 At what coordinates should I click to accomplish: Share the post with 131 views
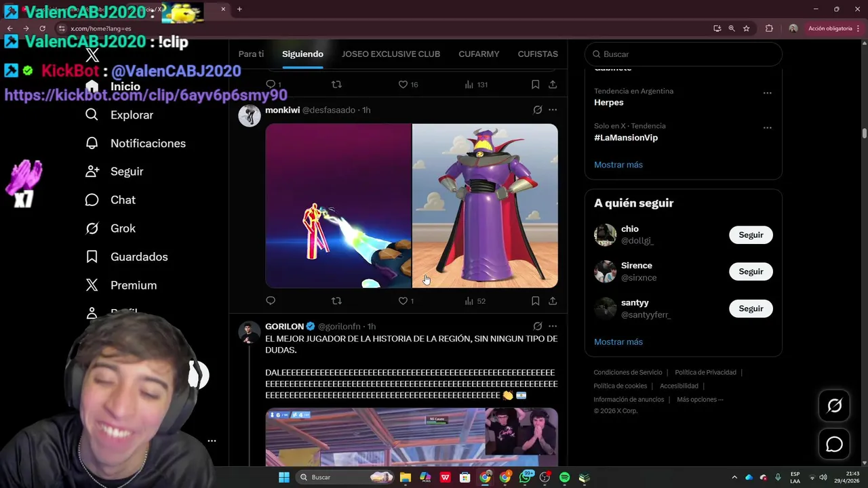(x=553, y=85)
